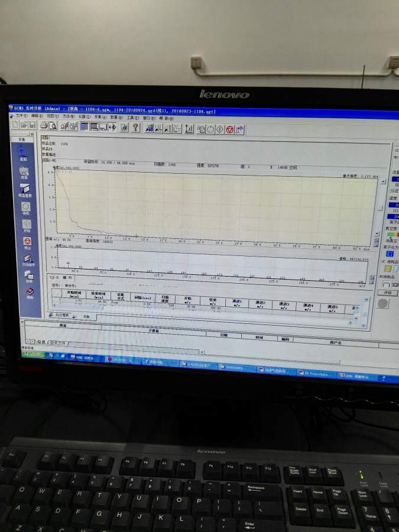399x532 pixels.
Task: Click the 用户名 column header in log
Action: [336, 343]
